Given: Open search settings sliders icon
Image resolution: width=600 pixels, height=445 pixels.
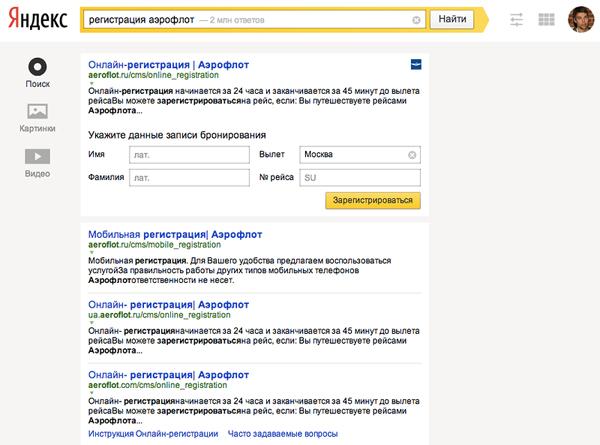Looking at the screenshot, I should point(516,19).
